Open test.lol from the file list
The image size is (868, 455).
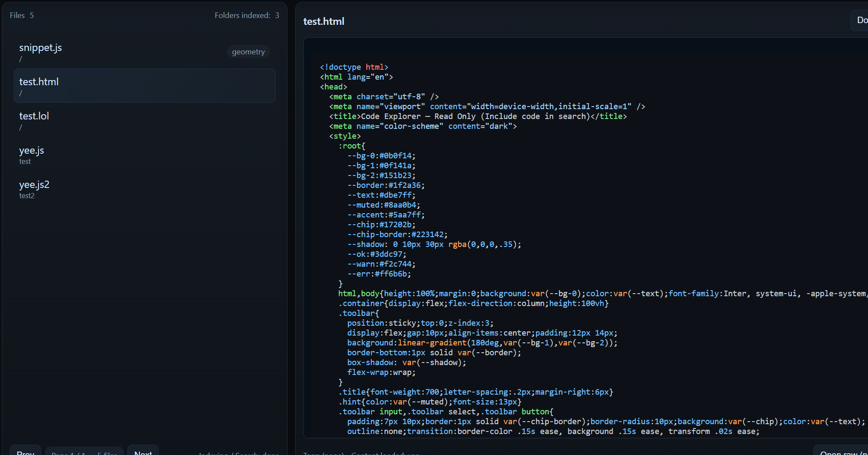(144, 120)
